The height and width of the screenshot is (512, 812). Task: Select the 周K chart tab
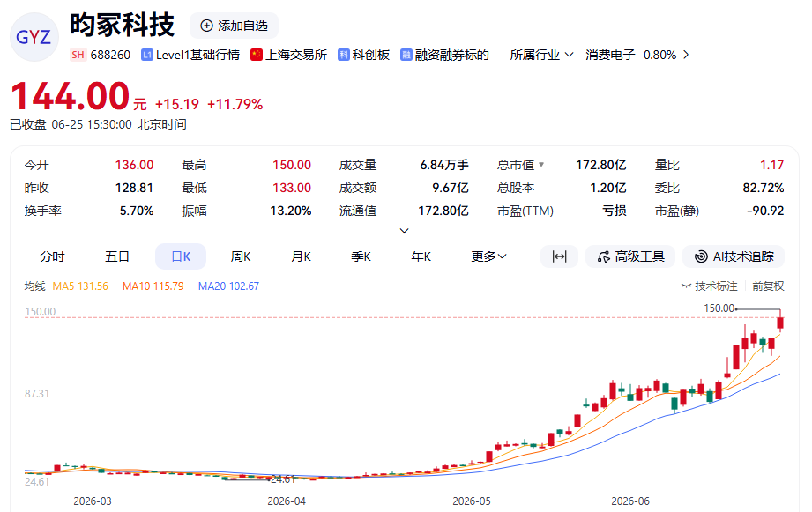(x=241, y=256)
